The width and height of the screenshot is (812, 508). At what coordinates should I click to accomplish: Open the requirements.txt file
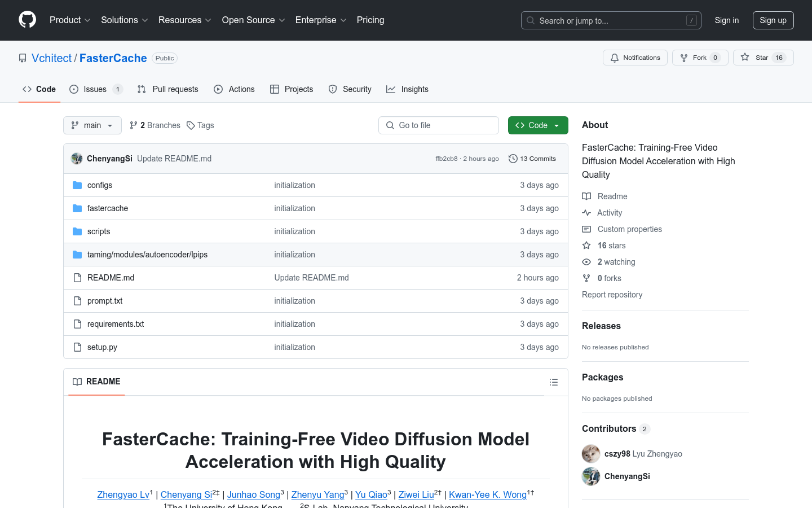(116, 324)
